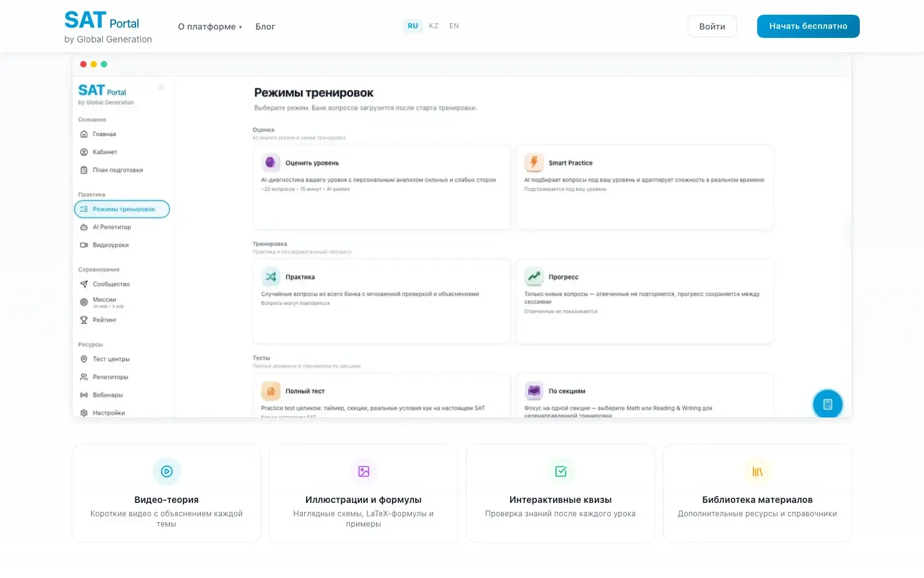
Task: Click the orange Полный тест icon
Action: click(271, 390)
